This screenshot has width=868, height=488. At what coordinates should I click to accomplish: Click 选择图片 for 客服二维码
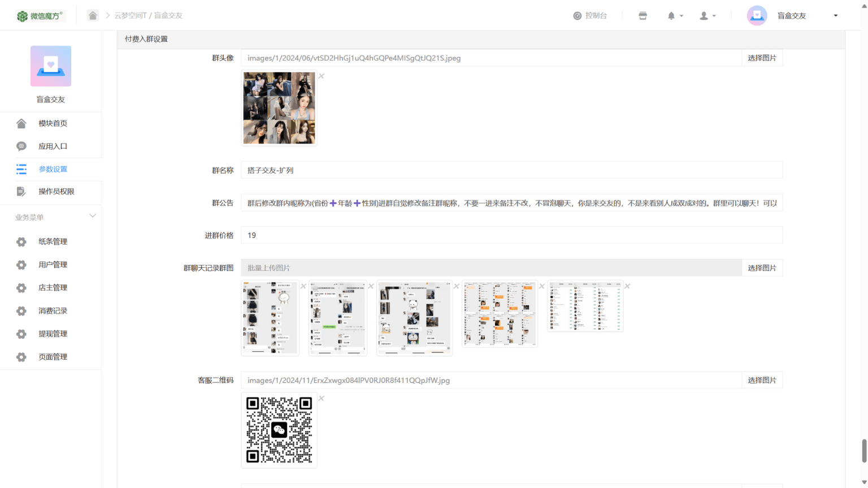[x=762, y=380]
